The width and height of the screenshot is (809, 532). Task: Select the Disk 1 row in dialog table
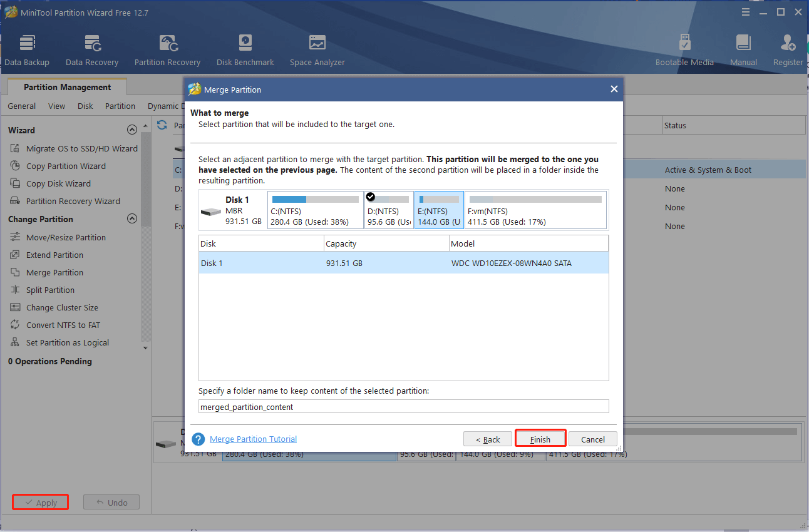(x=403, y=263)
